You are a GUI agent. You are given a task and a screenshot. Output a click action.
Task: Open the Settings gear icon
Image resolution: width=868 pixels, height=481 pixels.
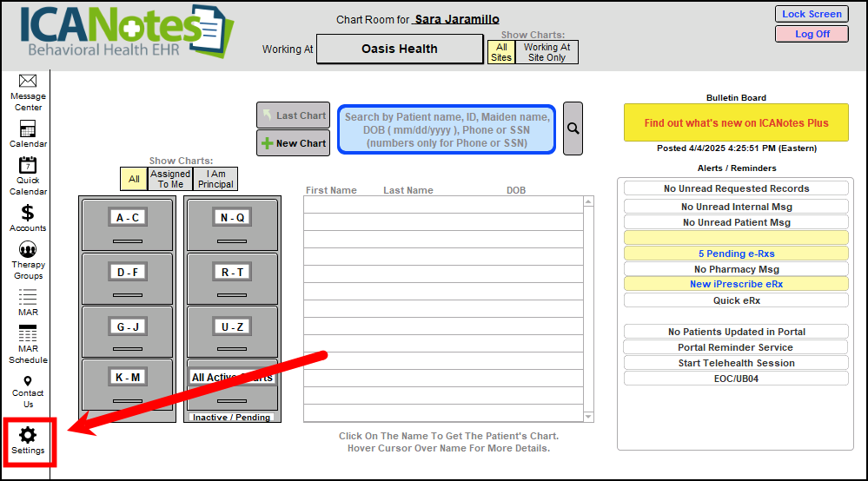[28, 435]
